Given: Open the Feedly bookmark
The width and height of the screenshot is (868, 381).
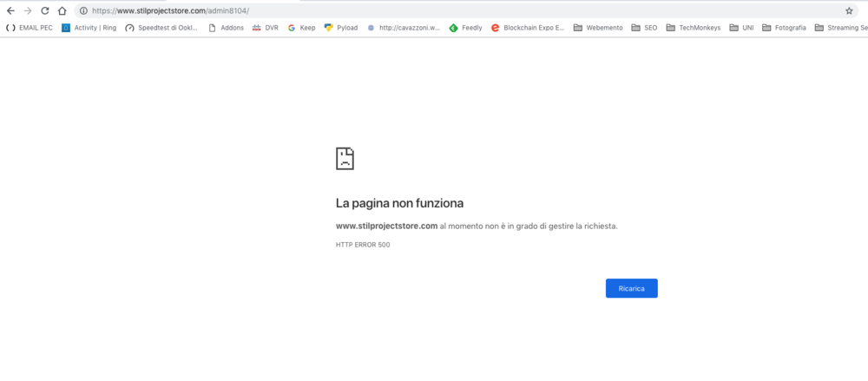Looking at the screenshot, I should click(x=465, y=28).
